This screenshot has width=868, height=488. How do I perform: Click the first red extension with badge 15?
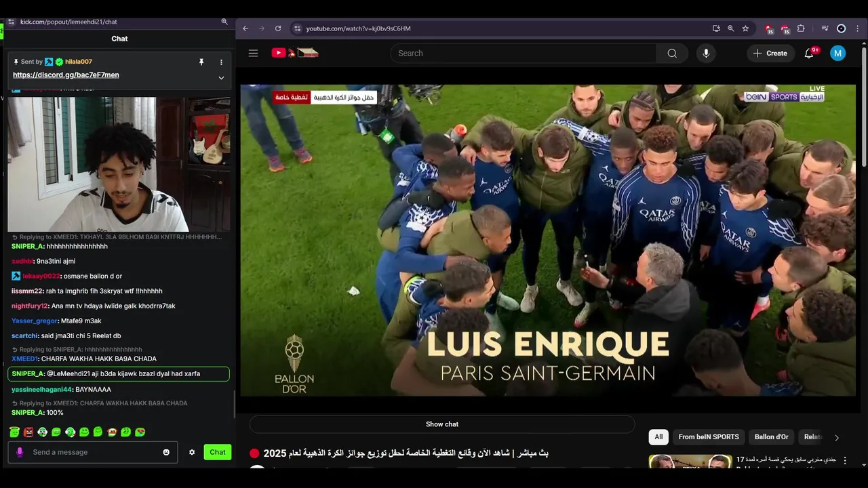[768, 28]
